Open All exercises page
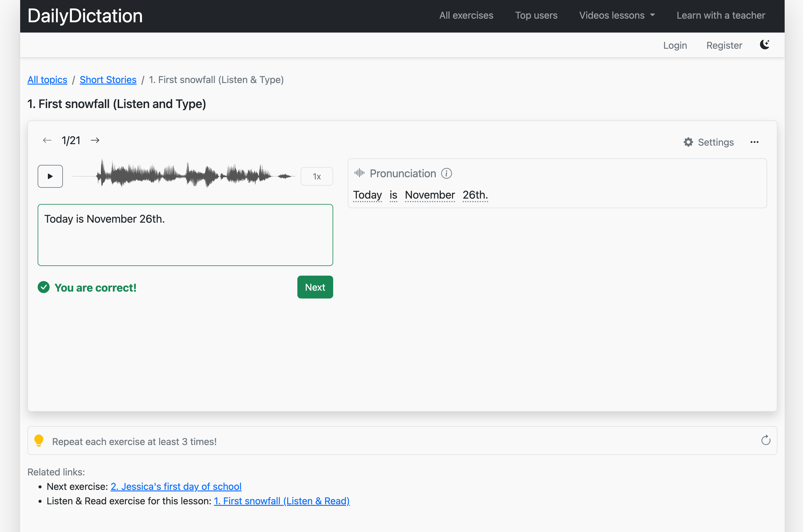Viewport: 803px width, 532px height. [x=466, y=15]
